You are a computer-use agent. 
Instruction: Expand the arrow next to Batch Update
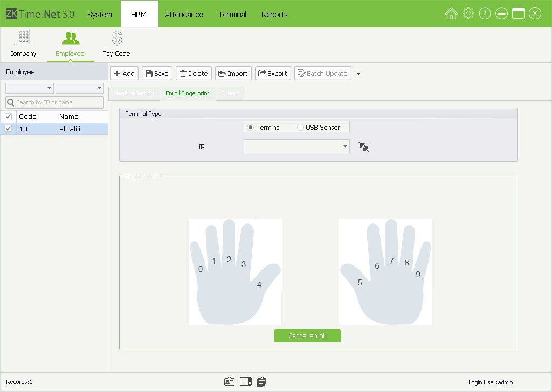(359, 74)
